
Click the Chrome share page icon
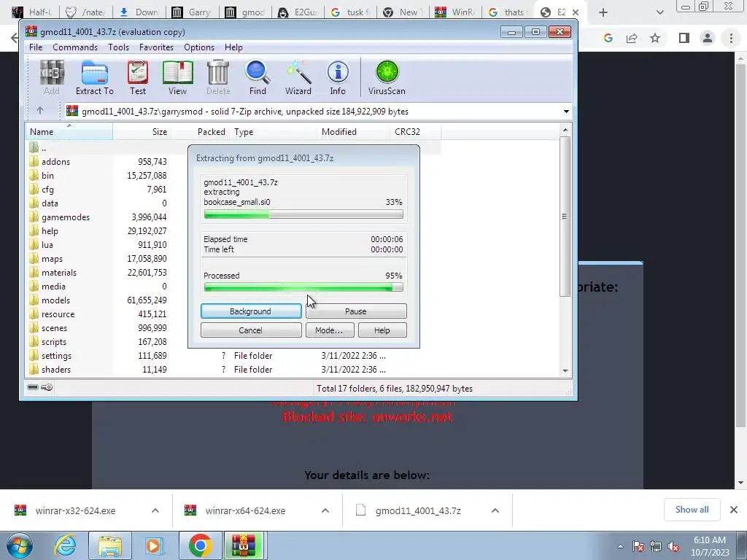coord(632,38)
